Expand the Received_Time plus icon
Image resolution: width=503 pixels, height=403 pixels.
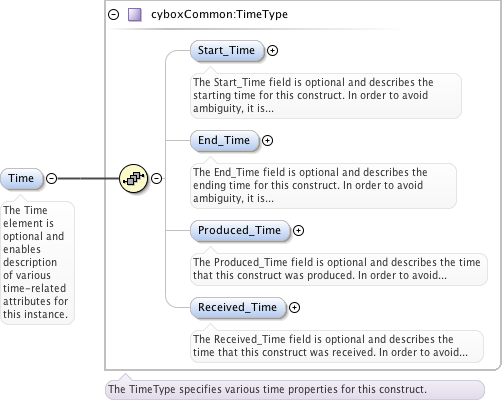294,307
